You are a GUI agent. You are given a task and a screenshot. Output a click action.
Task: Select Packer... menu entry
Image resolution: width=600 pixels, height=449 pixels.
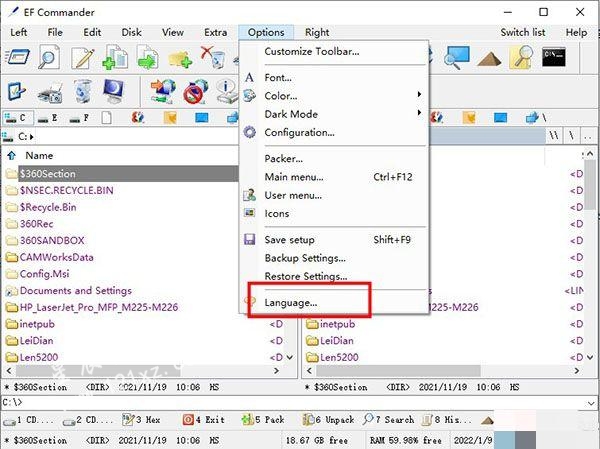(x=334, y=158)
